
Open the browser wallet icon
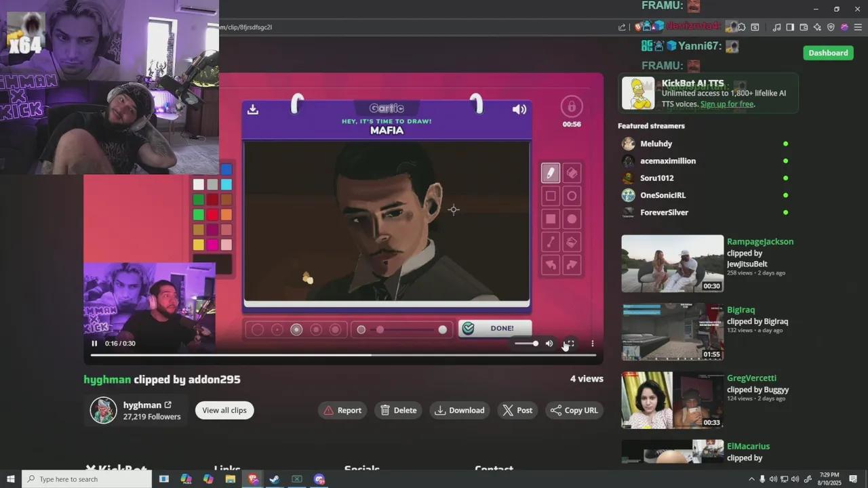(804, 27)
